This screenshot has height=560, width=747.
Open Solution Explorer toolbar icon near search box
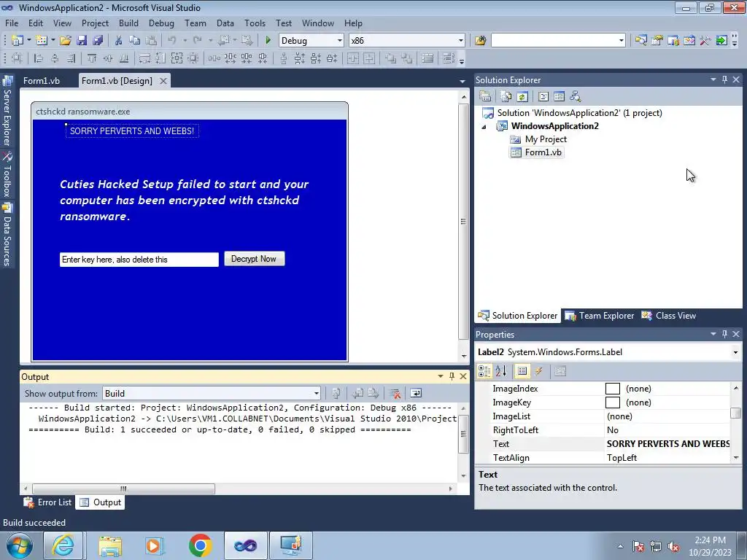(x=640, y=41)
